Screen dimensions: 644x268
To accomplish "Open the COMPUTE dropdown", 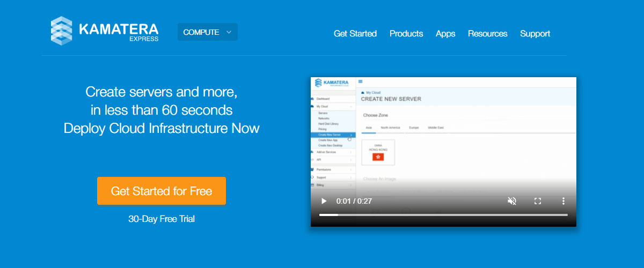I will pyautogui.click(x=208, y=32).
